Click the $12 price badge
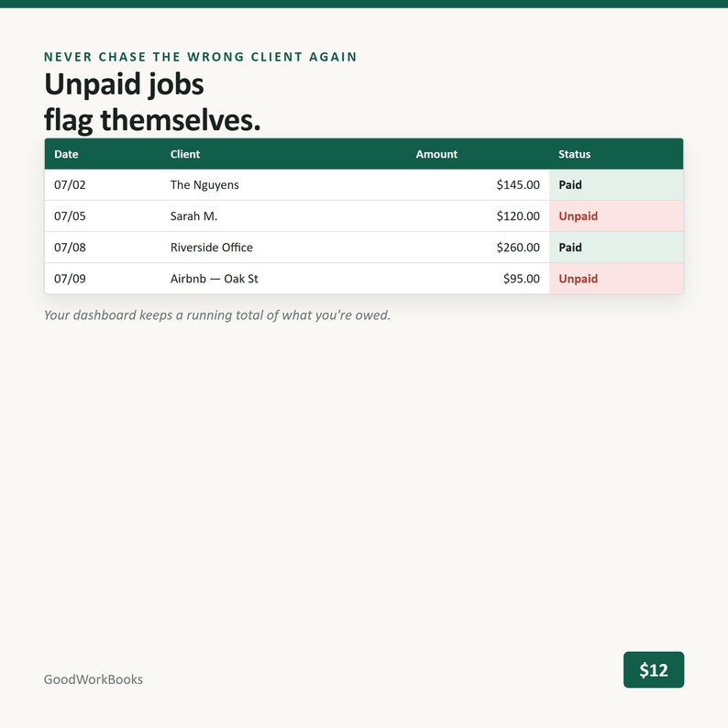Viewport: 728px width, 728px height. click(x=653, y=669)
